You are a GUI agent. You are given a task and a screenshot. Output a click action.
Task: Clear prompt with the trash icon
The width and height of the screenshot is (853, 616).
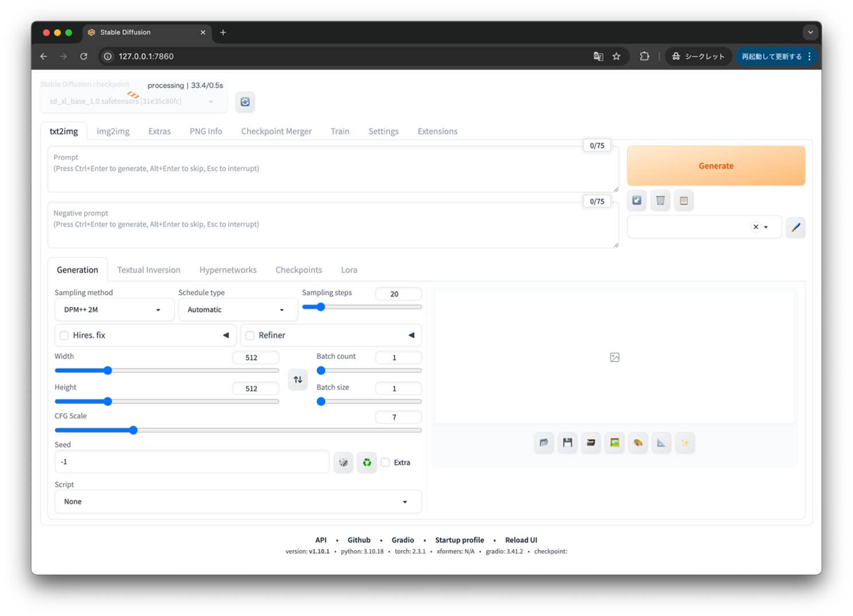point(660,201)
